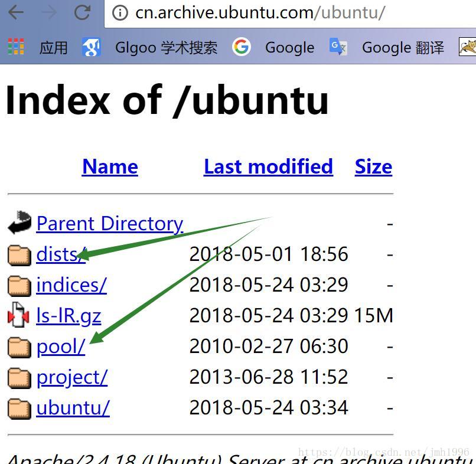The width and height of the screenshot is (476, 464).
Task: Focus the address bar URL field
Action: tap(290, 13)
